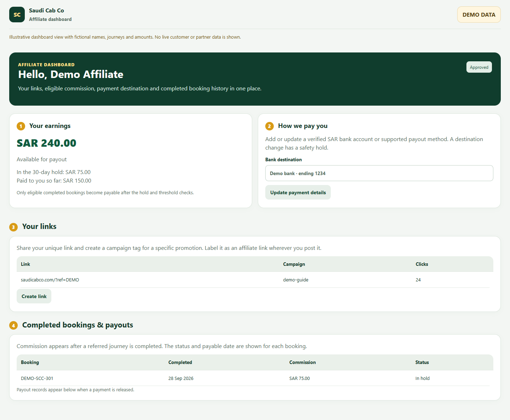Select the saudicabco.com/?ref=DEMO link cell
510x420 pixels.
pos(50,280)
